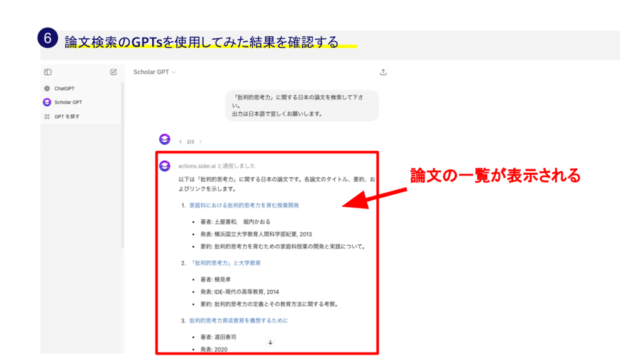
Task: Click the new chat compose icon
Action: click(113, 72)
